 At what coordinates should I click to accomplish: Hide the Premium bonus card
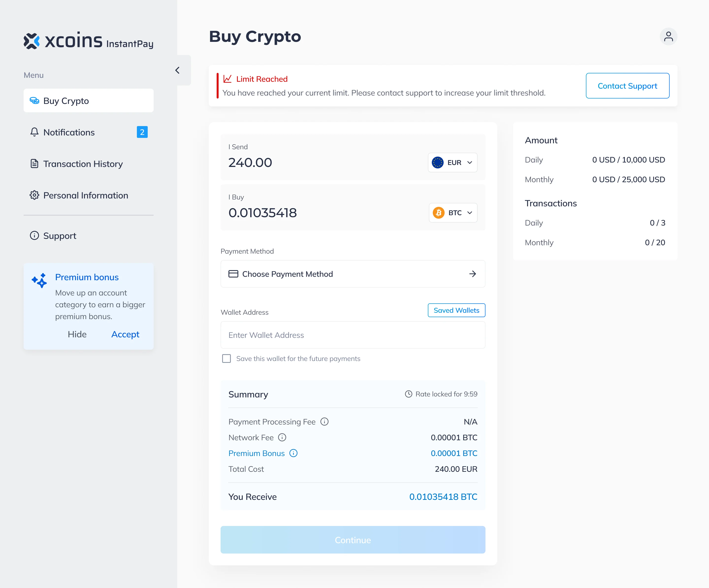click(x=77, y=334)
